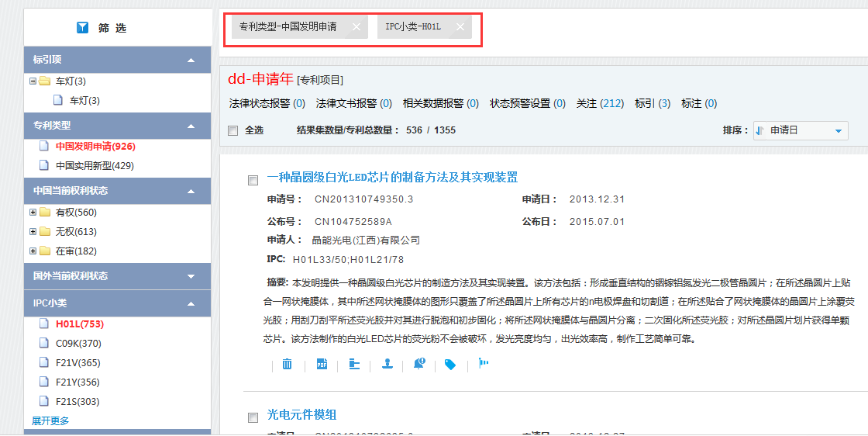
Task: Filter by 中国实用新型(429) patent type
Action: pyautogui.click(x=95, y=165)
